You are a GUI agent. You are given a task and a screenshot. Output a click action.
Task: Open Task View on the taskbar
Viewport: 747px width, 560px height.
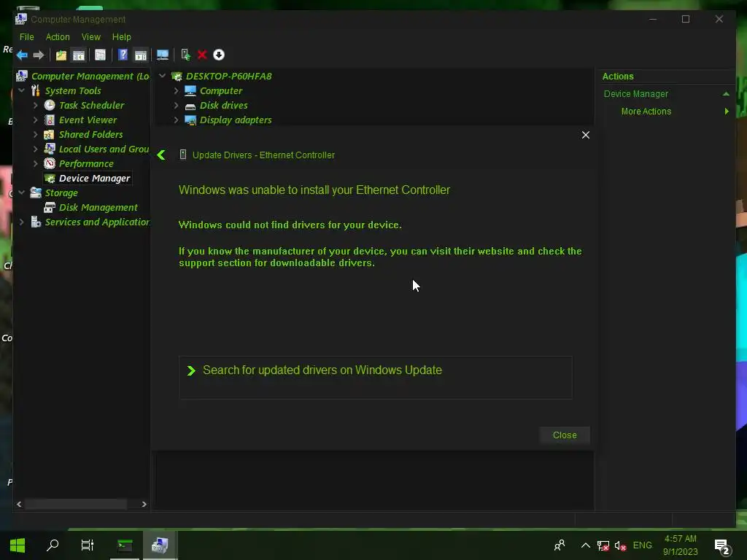click(88, 545)
